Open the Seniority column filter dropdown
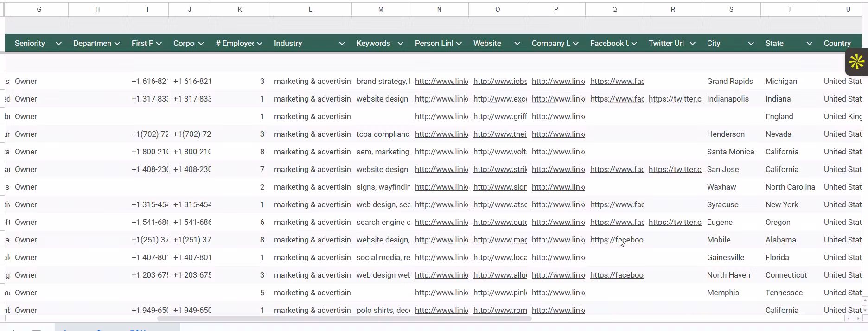 (x=58, y=43)
